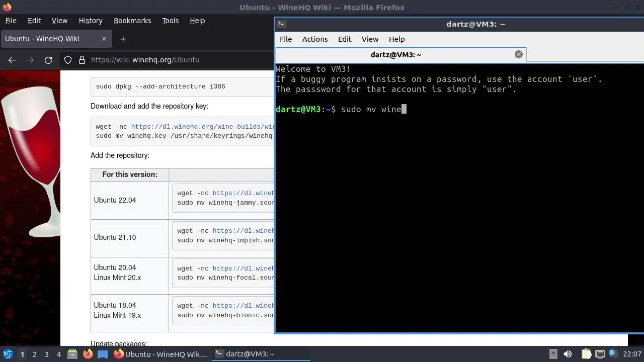Image resolution: width=644 pixels, height=362 pixels.
Task: Open the volume control in system tray
Action: coord(568,354)
